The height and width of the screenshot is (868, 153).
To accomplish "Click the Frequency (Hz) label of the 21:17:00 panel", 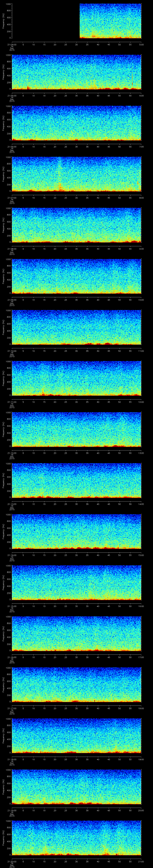I will pyautogui.click(x=3, y=685).
